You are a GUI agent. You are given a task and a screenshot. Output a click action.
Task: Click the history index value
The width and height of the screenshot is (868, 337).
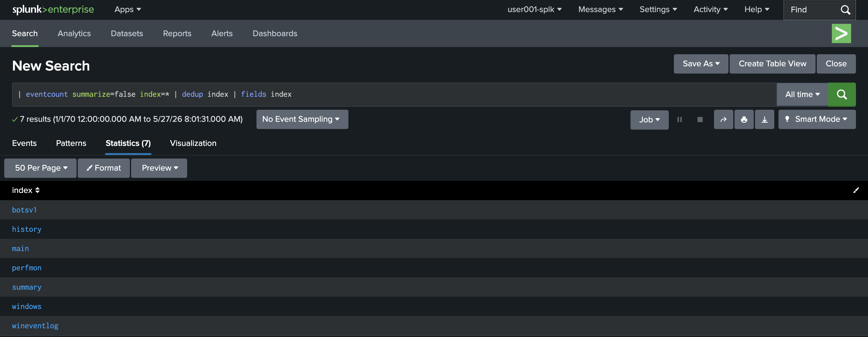pos(27,229)
